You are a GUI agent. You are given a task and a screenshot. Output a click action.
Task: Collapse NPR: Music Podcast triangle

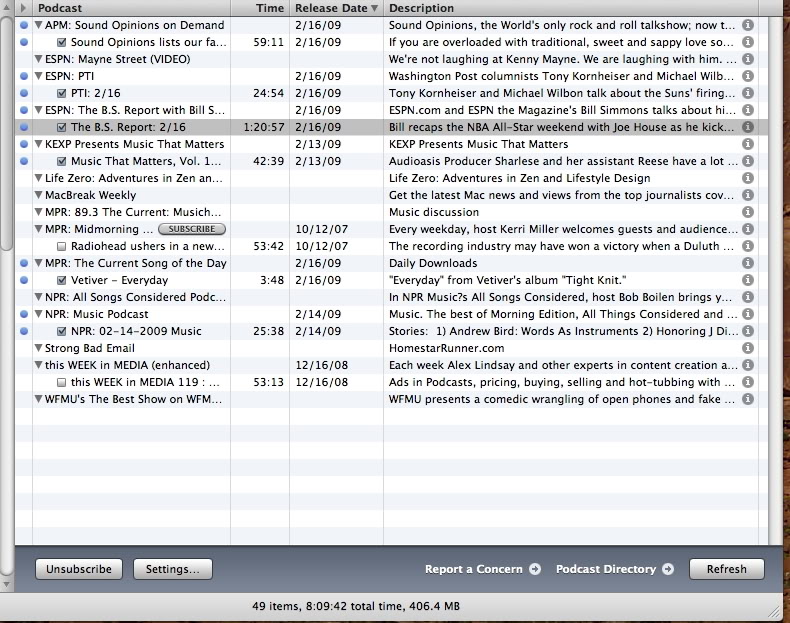[38, 314]
